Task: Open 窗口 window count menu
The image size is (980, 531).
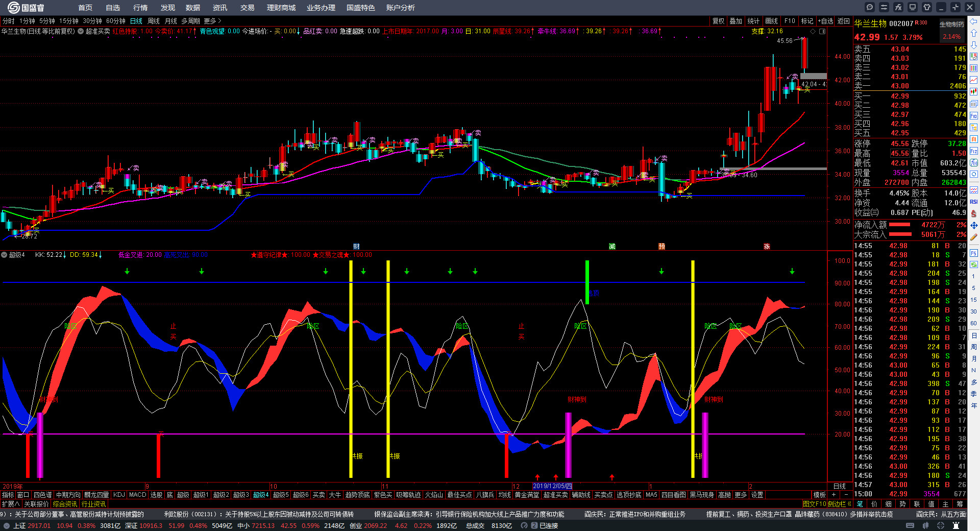Action: point(23,494)
